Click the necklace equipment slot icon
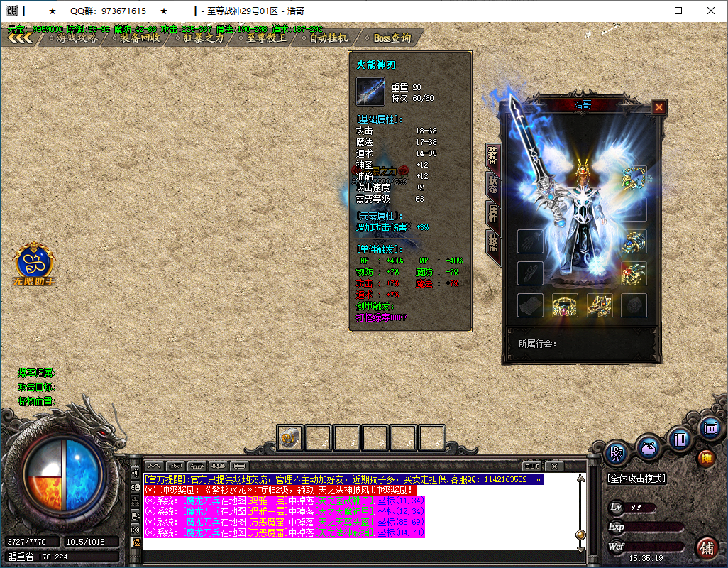The height and width of the screenshot is (568, 728). pyautogui.click(x=634, y=178)
